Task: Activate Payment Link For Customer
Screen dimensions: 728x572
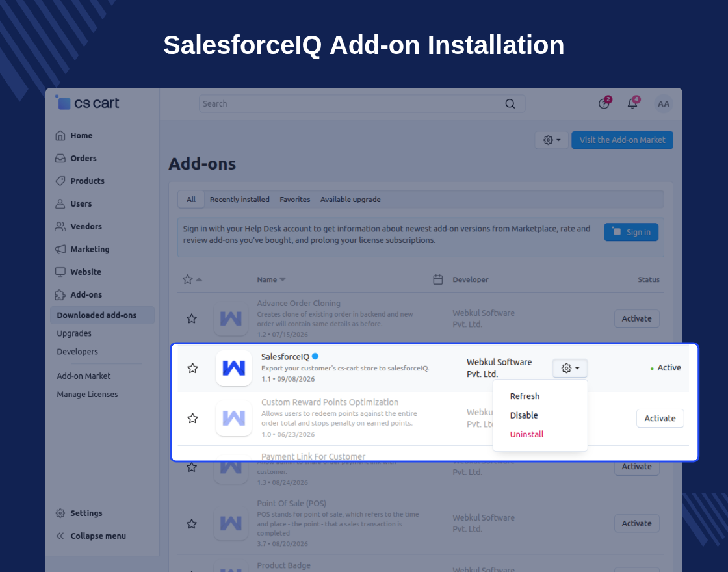Action: [x=636, y=467]
